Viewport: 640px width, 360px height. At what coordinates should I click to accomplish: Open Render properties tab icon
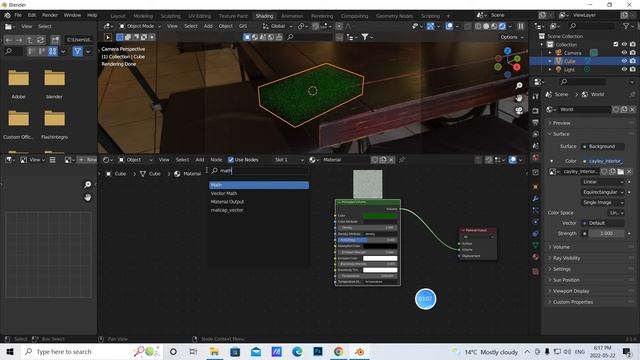click(536, 111)
